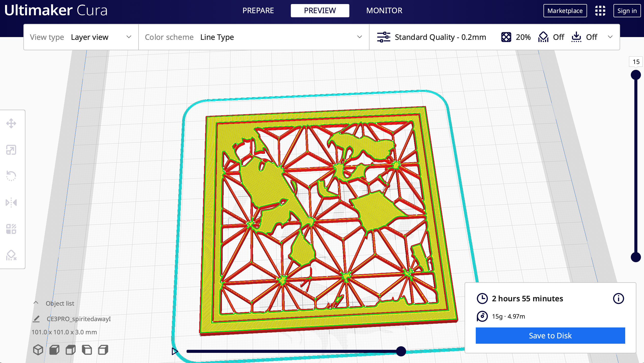Switch to the PREPARE stage
The width and height of the screenshot is (644, 363).
258,11
